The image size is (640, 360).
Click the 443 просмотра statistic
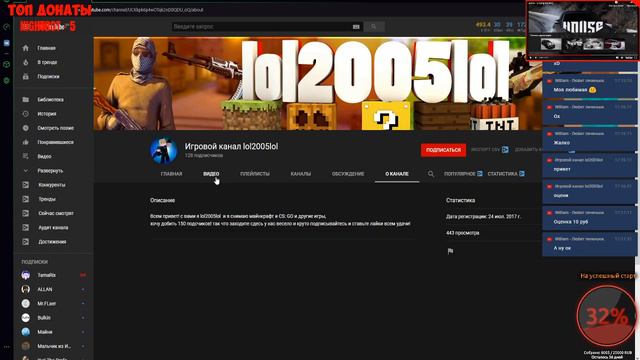pos(462,233)
